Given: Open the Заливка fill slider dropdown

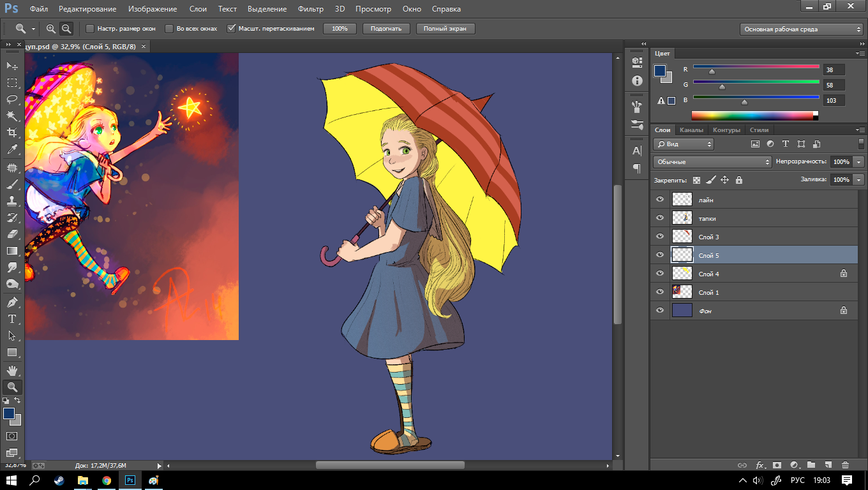Looking at the screenshot, I should (x=859, y=180).
